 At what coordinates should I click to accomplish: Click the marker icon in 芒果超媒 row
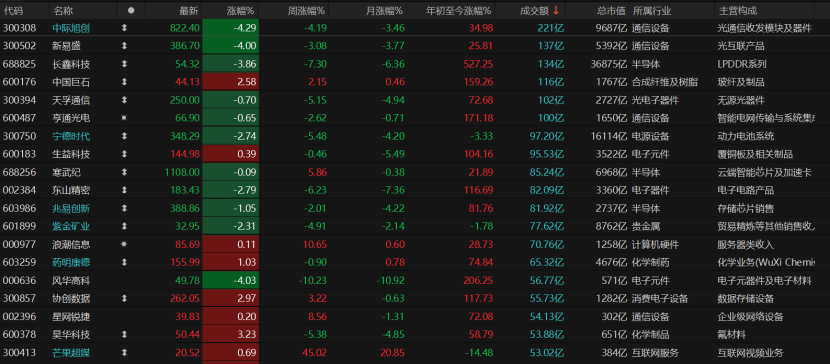tap(124, 352)
